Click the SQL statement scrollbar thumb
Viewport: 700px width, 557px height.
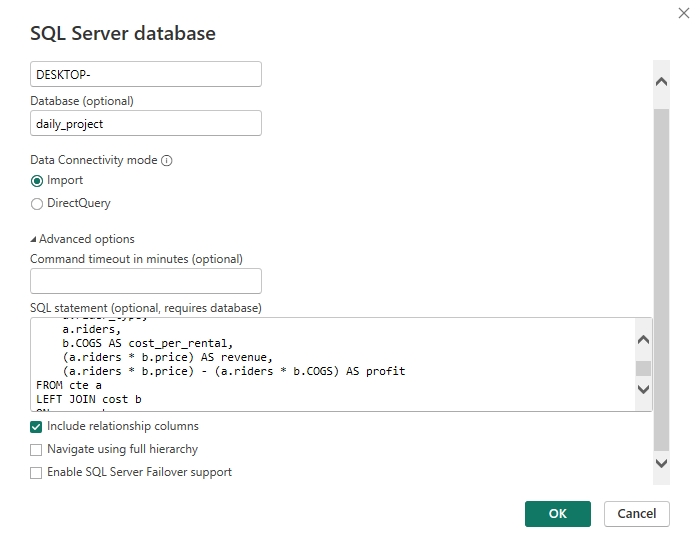(643, 369)
